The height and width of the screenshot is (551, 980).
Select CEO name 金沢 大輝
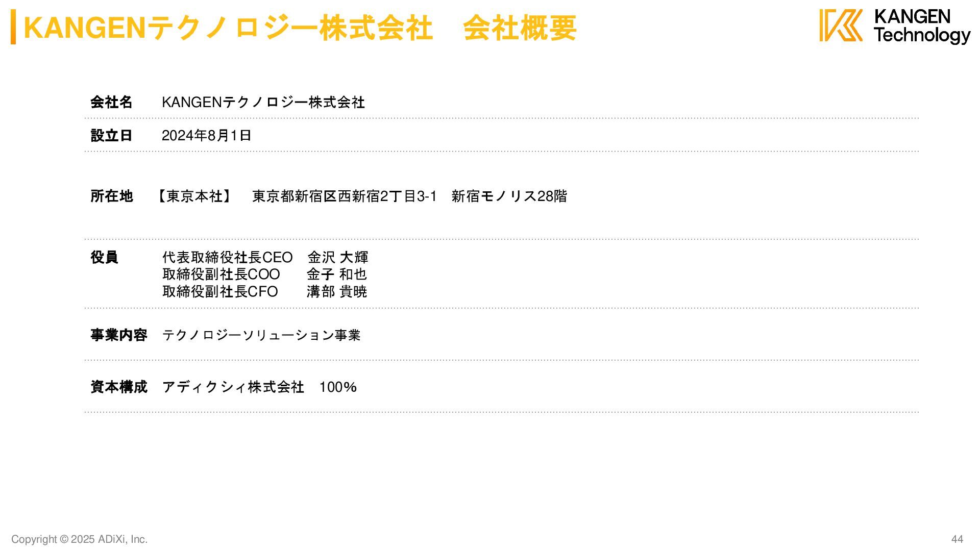[x=337, y=257]
